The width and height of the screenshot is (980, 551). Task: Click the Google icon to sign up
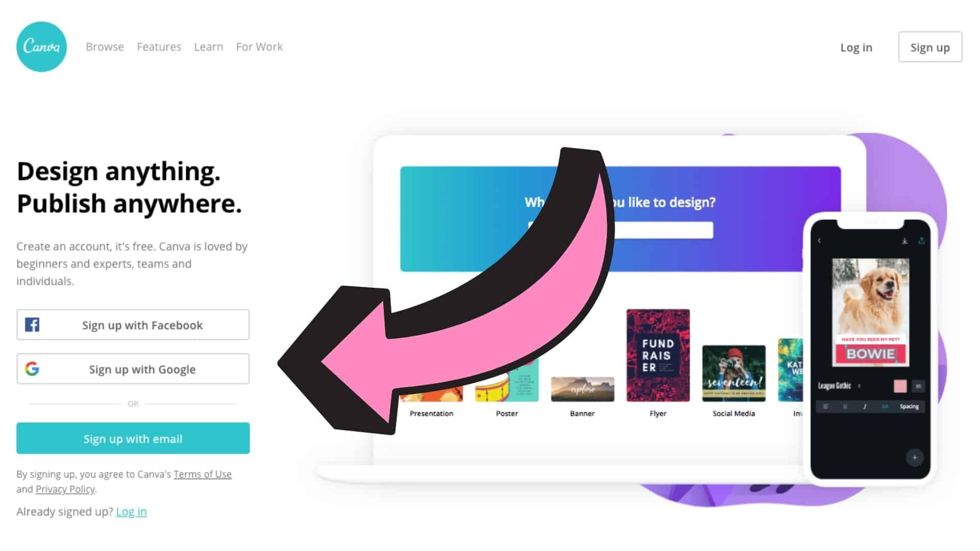[32, 369]
